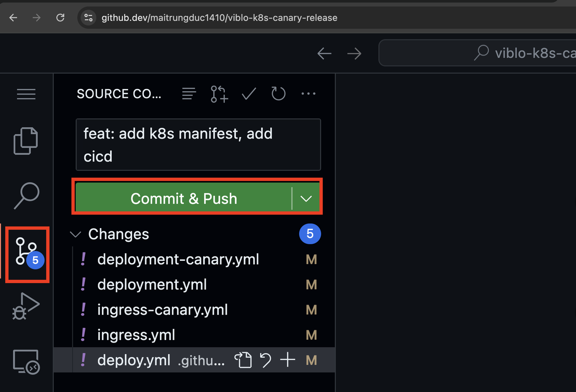
Task: Toggle view as tree/list icon
Action: (189, 94)
